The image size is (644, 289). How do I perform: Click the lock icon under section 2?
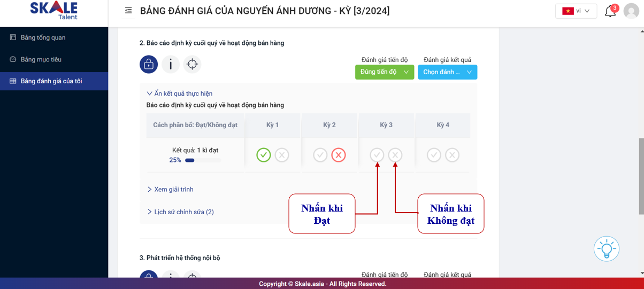[x=149, y=65]
